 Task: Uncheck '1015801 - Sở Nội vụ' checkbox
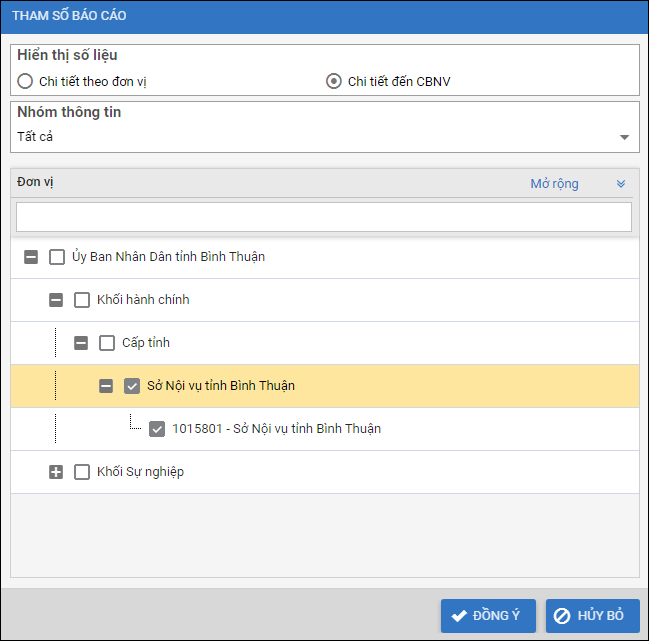pos(157,429)
